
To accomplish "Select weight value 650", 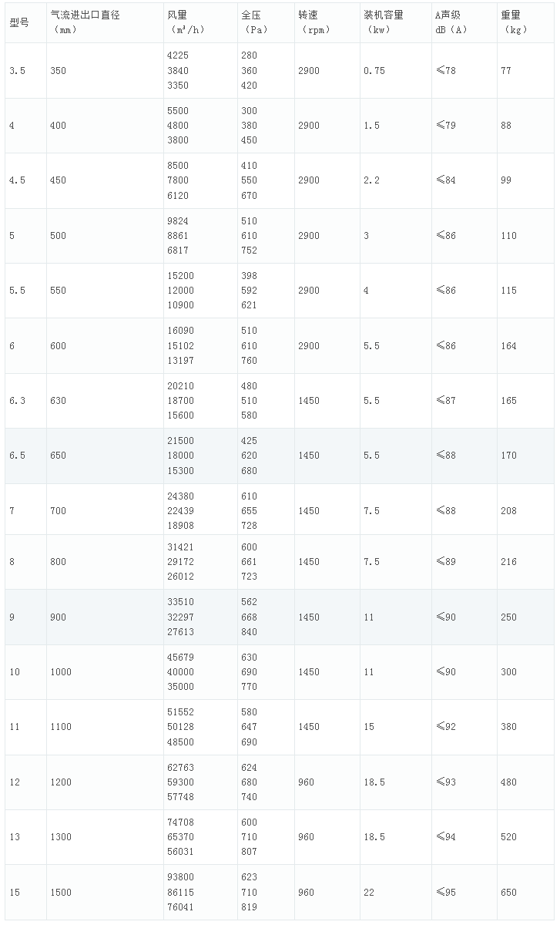I will point(508,893).
